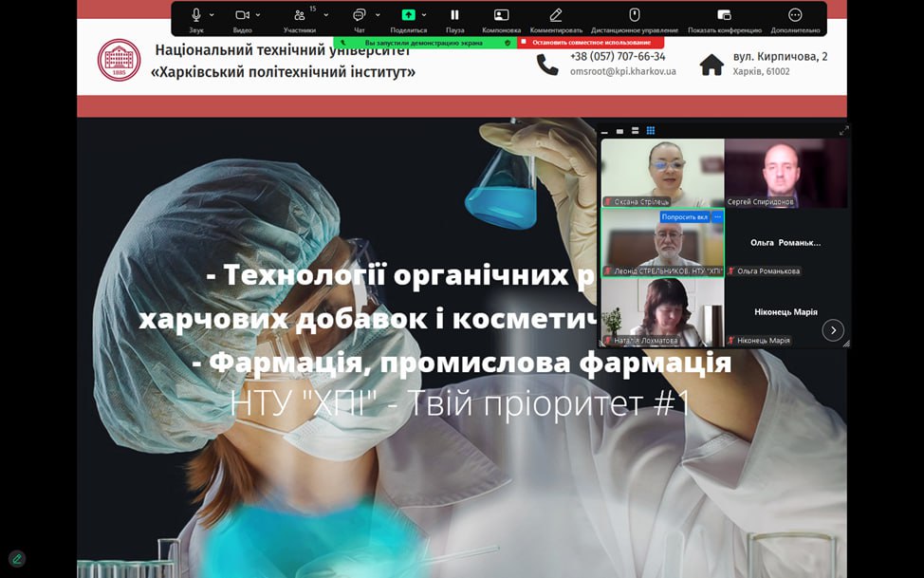
Task: Select Ніконець Марія's blank video tile
Action: (785, 312)
